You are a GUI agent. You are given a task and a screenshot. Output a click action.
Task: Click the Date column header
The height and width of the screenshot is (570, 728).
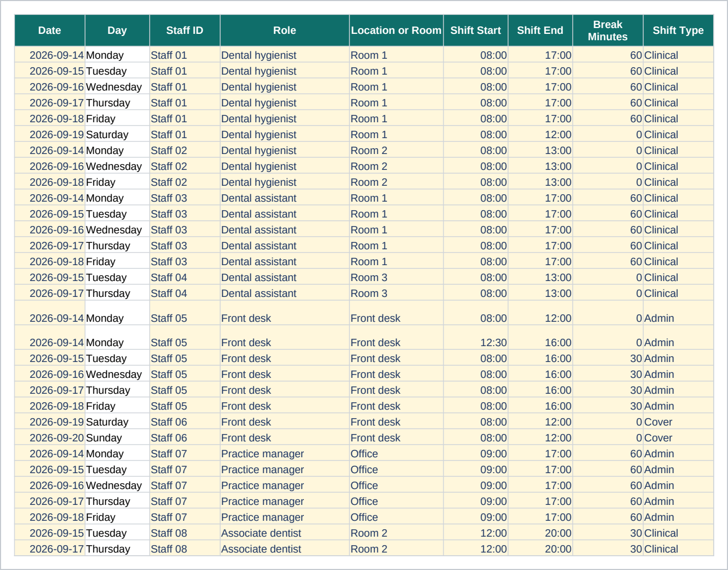click(50, 31)
